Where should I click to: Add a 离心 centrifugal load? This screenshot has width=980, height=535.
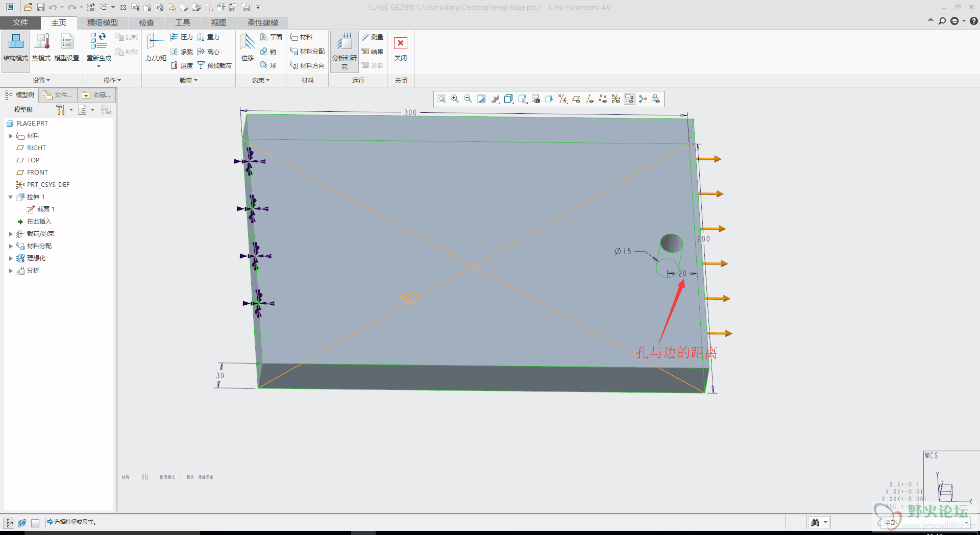point(208,52)
